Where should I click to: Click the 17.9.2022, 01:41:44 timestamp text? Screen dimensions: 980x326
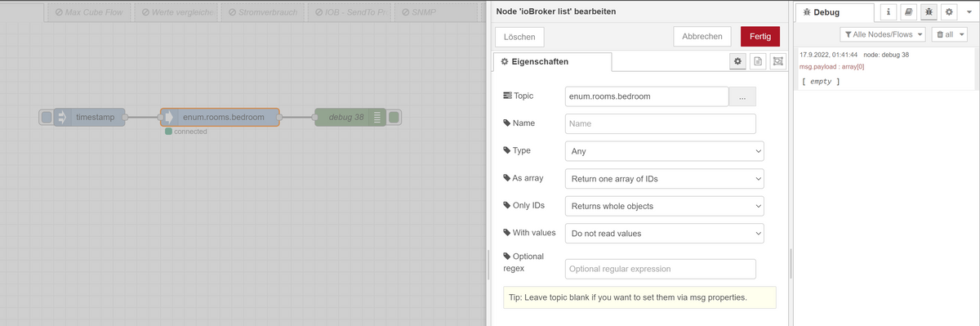tap(828, 55)
